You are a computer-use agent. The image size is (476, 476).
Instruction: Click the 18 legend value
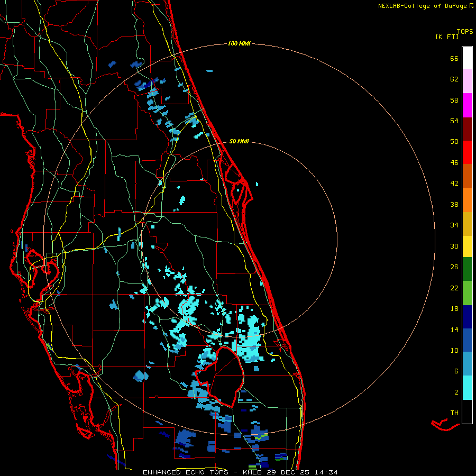pos(454,309)
